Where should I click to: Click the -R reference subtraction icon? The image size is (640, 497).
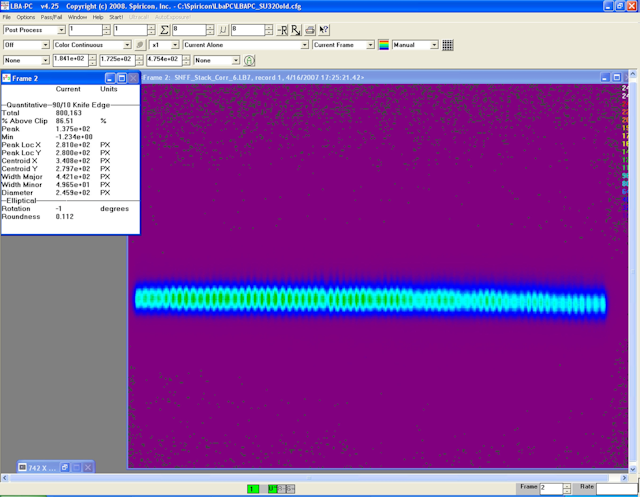282,30
